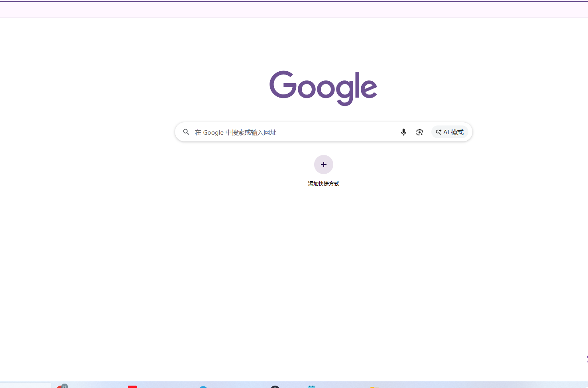Click the gray "H" icon on the taskbar
The image size is (588, 388).
click(64, 386)
